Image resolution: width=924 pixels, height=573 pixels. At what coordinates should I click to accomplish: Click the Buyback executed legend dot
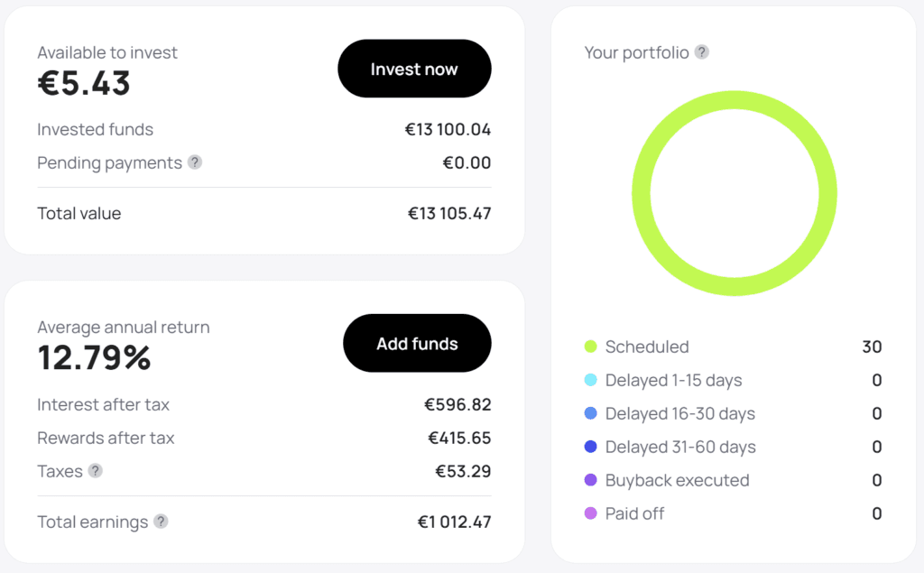[590, 480]
